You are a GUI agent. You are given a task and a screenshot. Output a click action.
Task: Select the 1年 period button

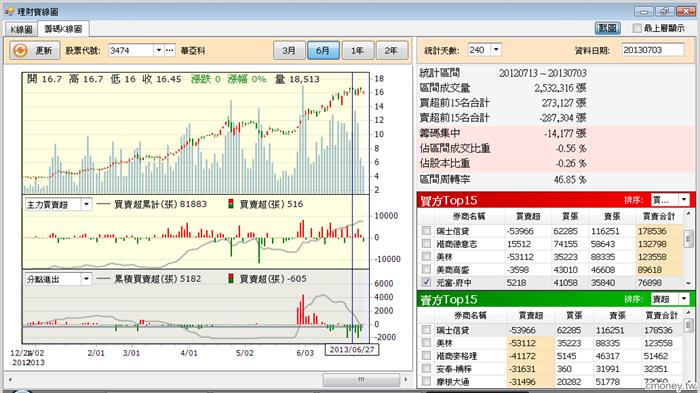[x=357, y=50]
